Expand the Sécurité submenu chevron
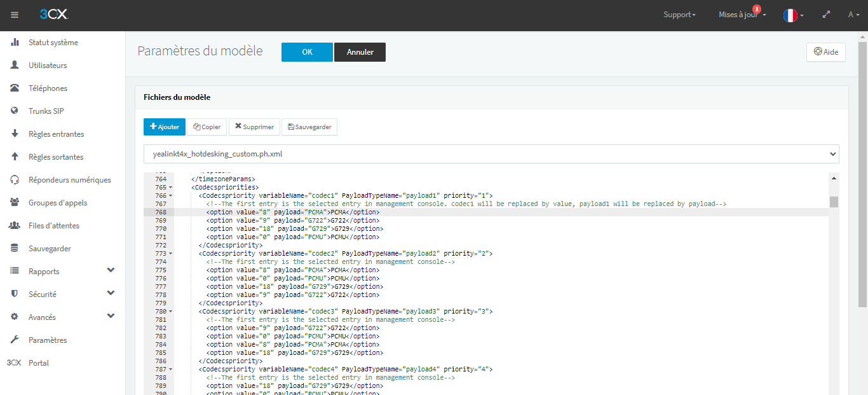This screenshot has height=395, width=868. click(111, 293)
